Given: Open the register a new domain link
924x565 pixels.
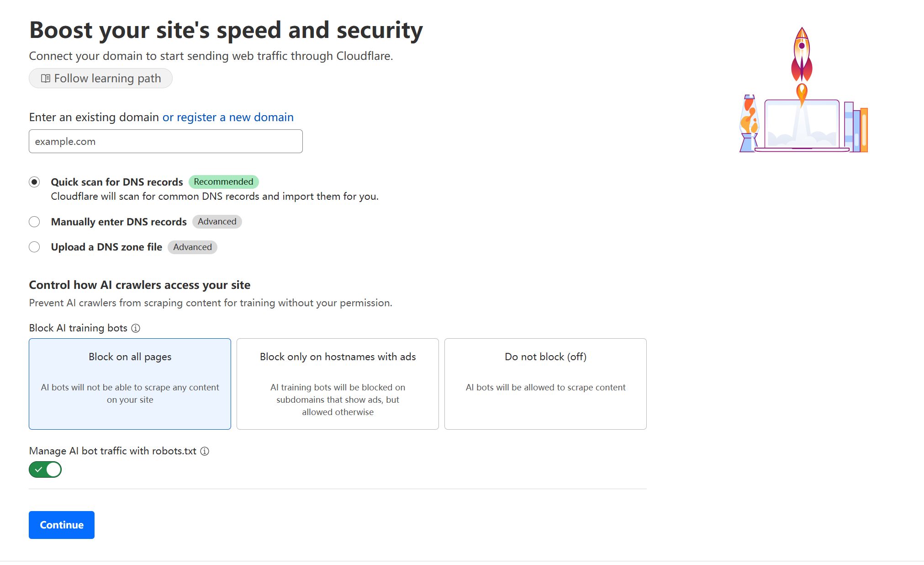Looking at the screenshot, I should point(228,117).
